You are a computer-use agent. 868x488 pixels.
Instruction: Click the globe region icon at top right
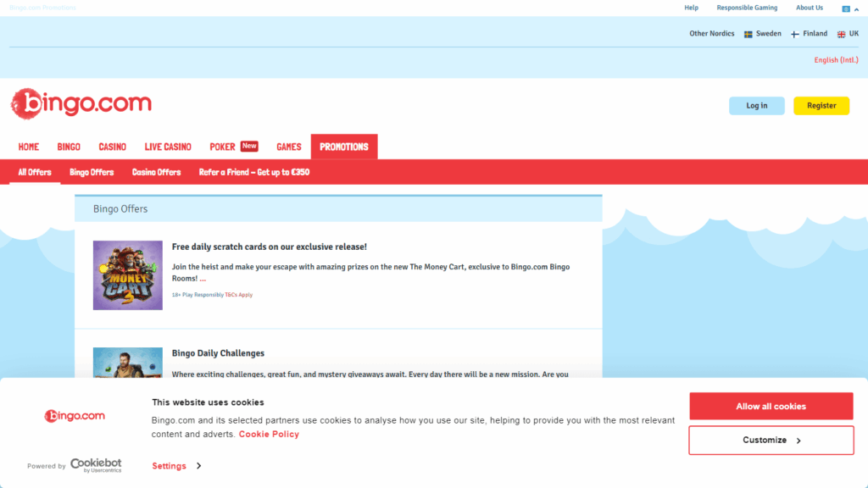pos(845,8)
